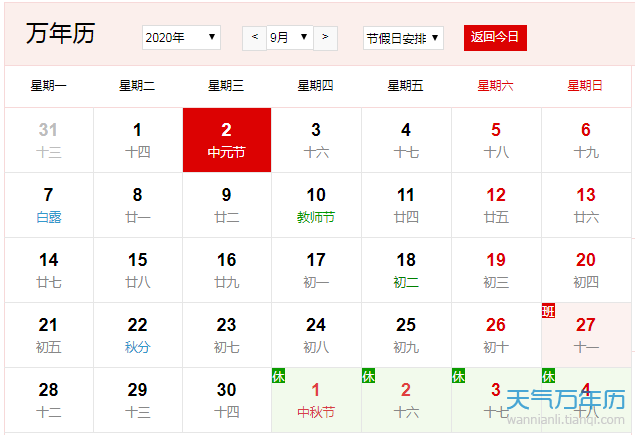Select September 30 十四
This screenshot has height=435, width=635.
pos(227,400)
